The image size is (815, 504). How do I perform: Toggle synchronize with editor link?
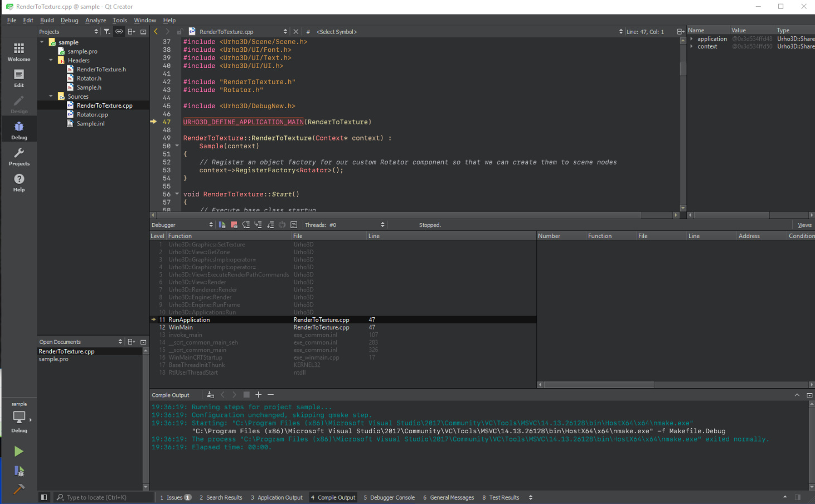[119, 32]
